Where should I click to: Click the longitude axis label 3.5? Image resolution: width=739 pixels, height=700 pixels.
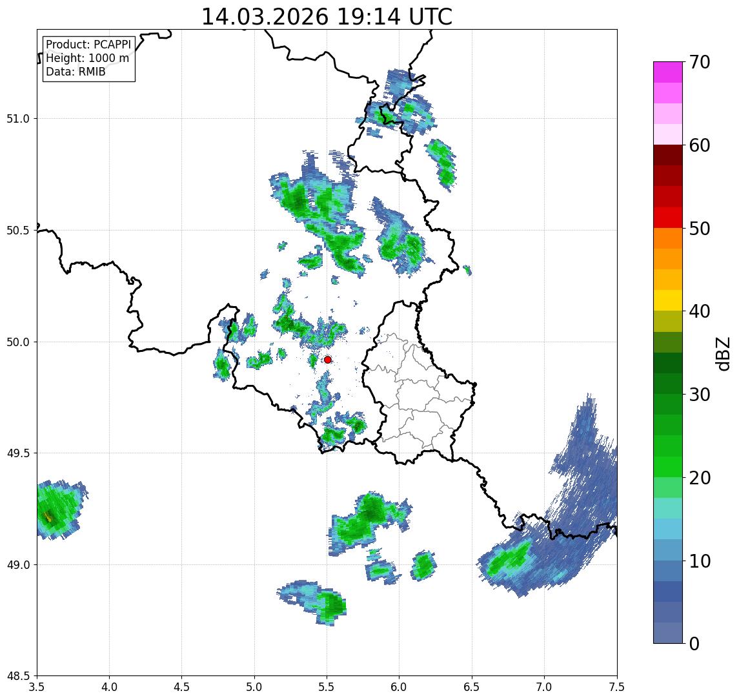tap(37, 686)
